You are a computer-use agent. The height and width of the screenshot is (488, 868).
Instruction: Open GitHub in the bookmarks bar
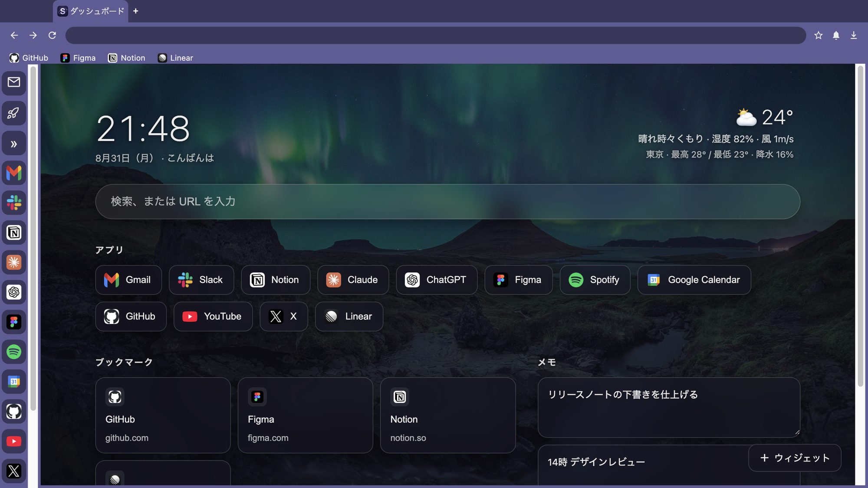click(x=29, y=58)
